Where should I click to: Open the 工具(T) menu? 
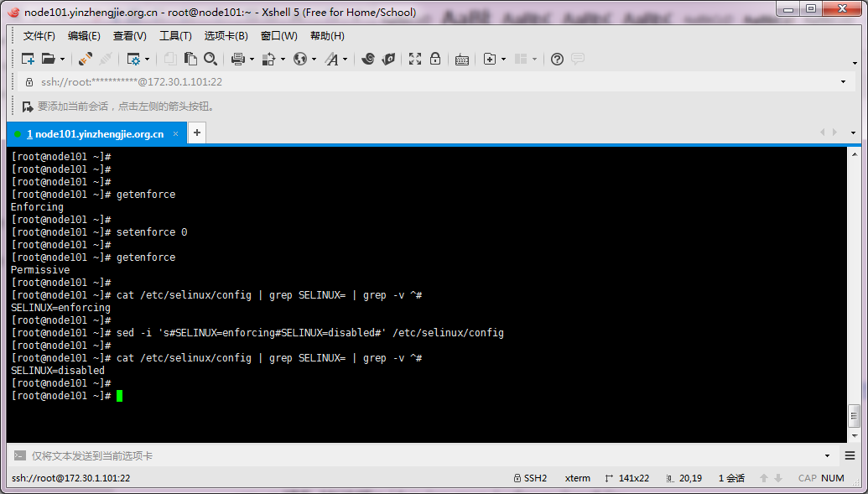(175, 36)
